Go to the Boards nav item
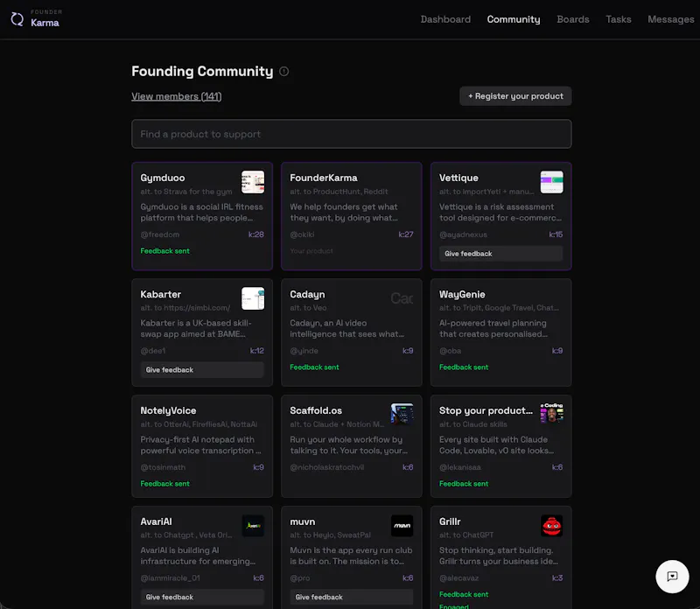The height and width of the screenshot is (609, 700). 573,19
